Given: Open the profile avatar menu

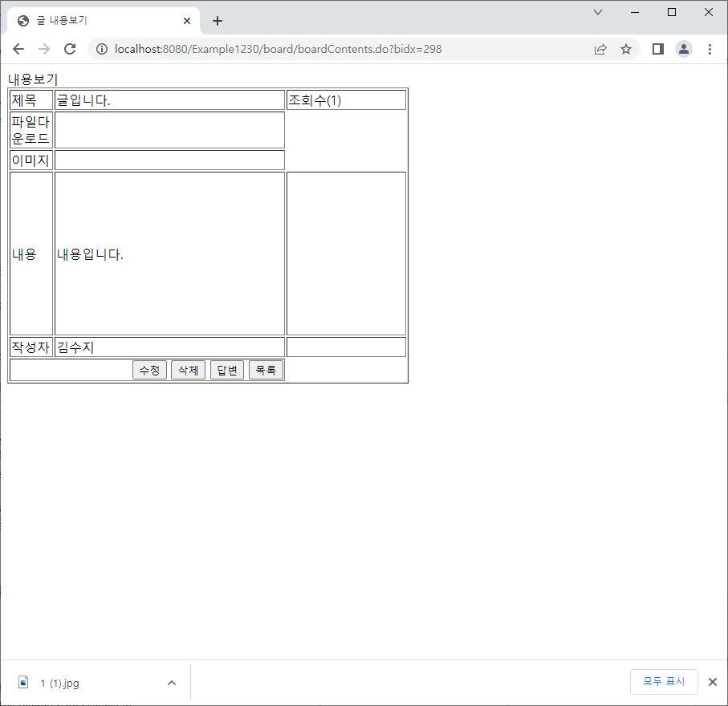Looking at the screenshot, I should (683, 49).
